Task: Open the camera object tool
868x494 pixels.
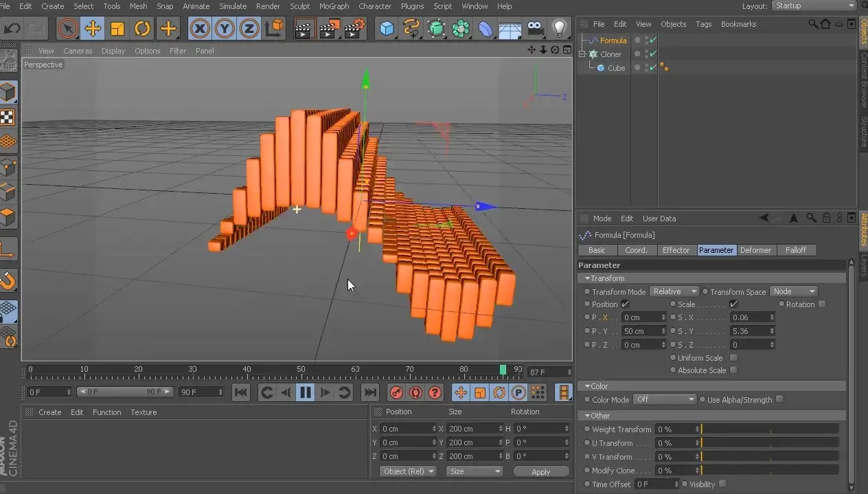Action: pos(535,28)
